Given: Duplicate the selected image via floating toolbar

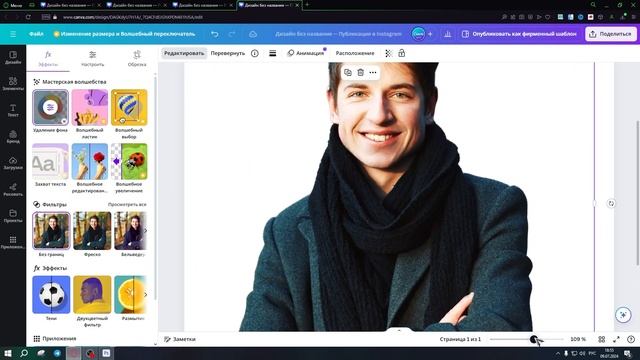Looking at the screenshot, I should click(x=348, y=73).
